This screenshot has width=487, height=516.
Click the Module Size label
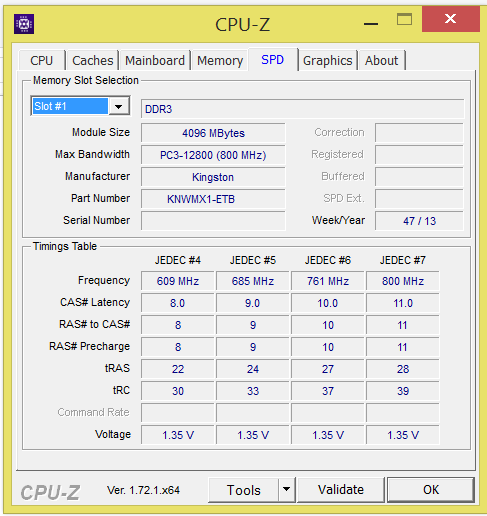[x=101, y=132]
